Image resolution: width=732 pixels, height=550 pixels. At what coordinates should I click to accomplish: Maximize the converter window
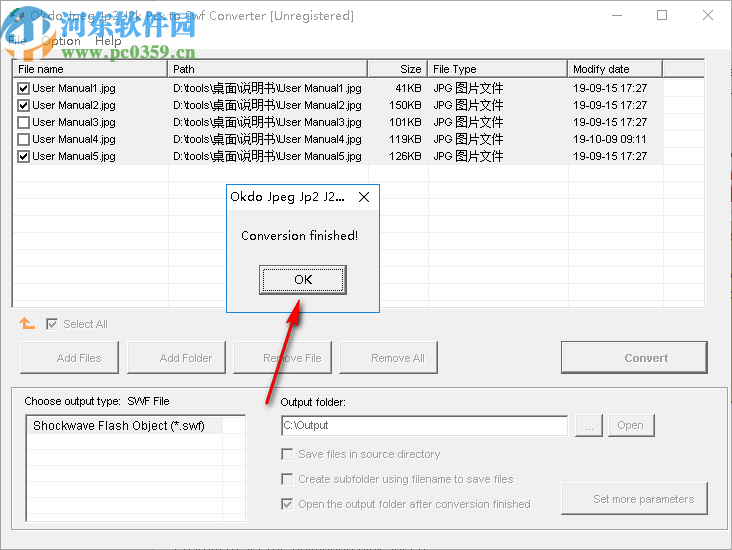pyautogui.click(x=662, y=15)
